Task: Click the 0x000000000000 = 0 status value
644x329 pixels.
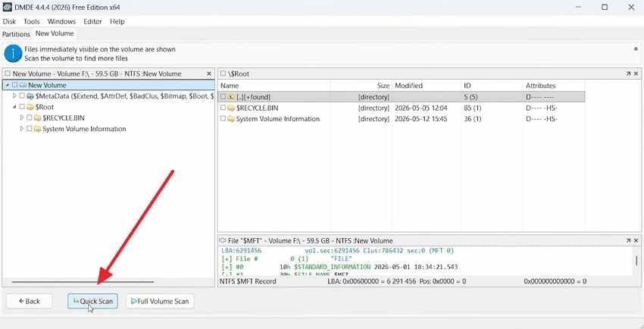Action: click(x=555, y=281)
